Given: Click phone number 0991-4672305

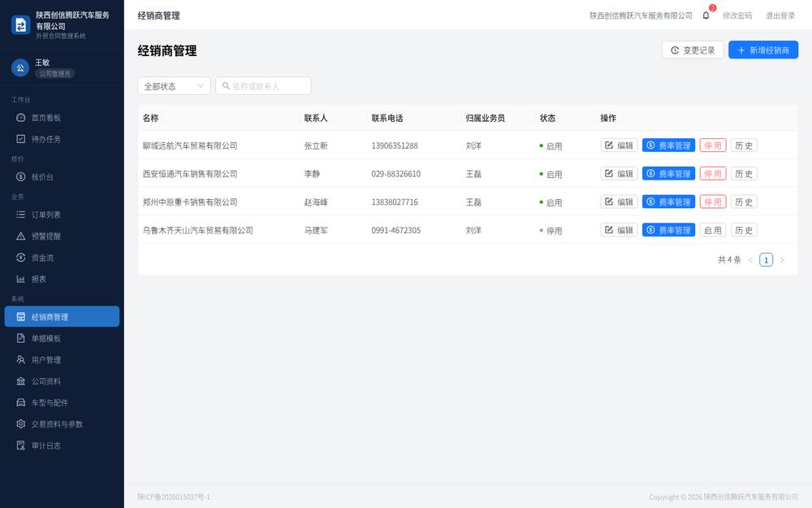Looking at the screenshot, I should (x=395, y=230).
